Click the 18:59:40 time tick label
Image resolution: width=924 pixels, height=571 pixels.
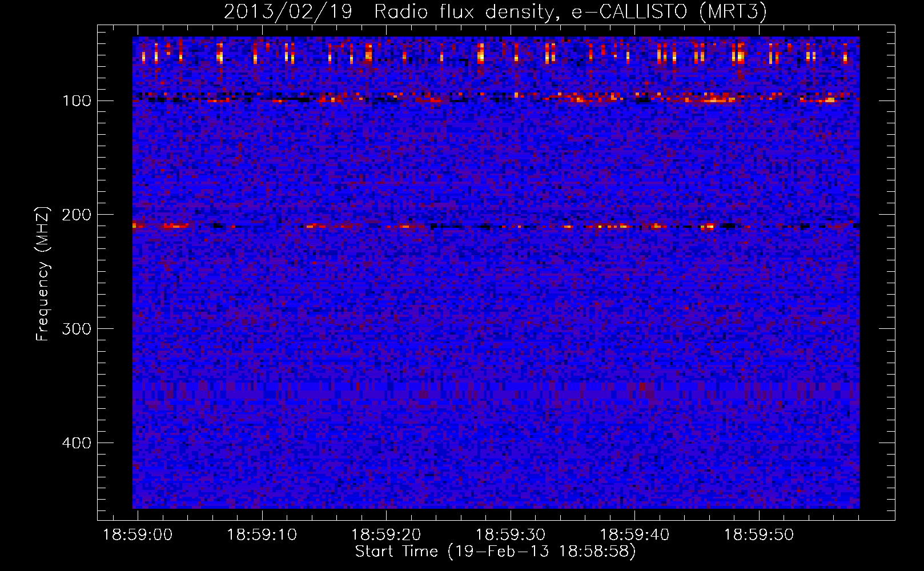(x=634, y=535)
